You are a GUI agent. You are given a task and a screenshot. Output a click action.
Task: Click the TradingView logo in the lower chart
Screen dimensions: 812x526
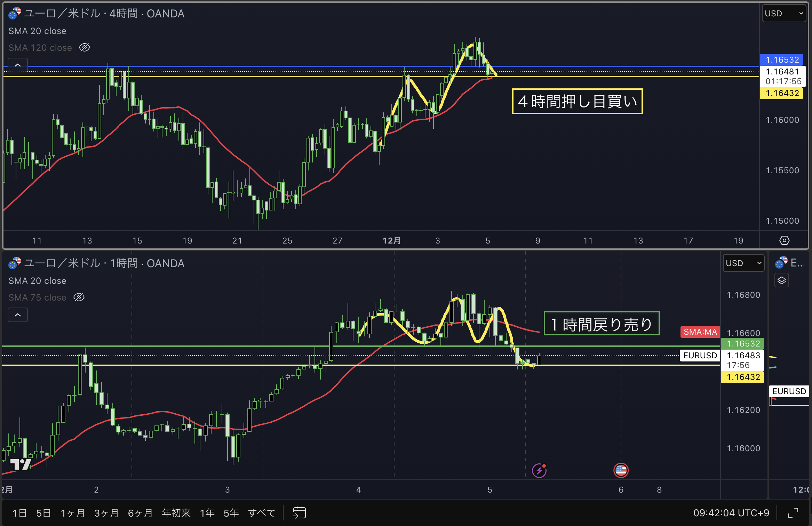click(x=21, y=464)
